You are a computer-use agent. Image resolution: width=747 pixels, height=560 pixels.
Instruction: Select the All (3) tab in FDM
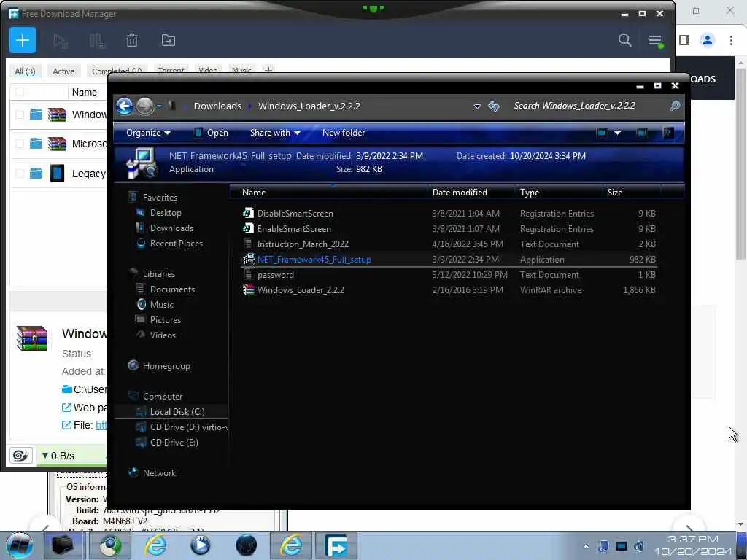[25, 71]
